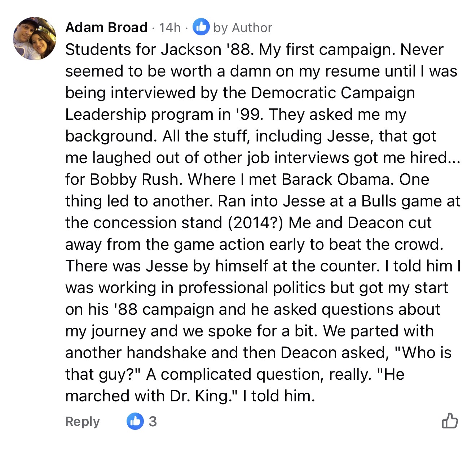Click the blue like reaction icon near Reply
This screenshot has width=476, height=462.
click(135, 421)
